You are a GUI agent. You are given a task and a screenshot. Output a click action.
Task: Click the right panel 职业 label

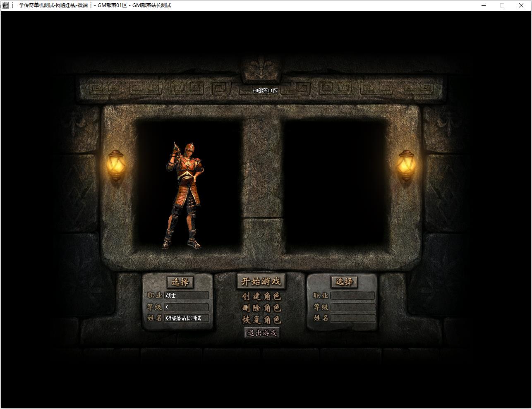pos(321,296)
